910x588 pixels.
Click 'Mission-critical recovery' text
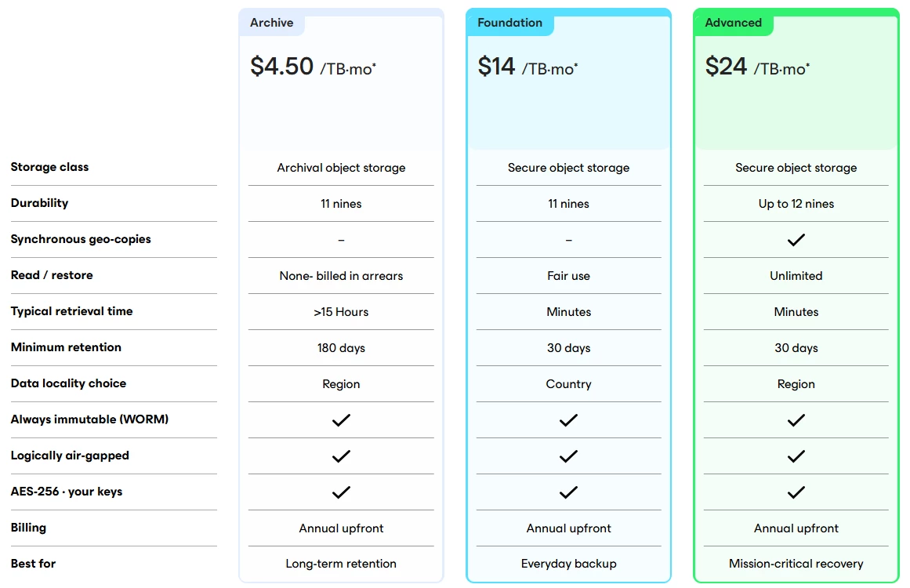796,564
